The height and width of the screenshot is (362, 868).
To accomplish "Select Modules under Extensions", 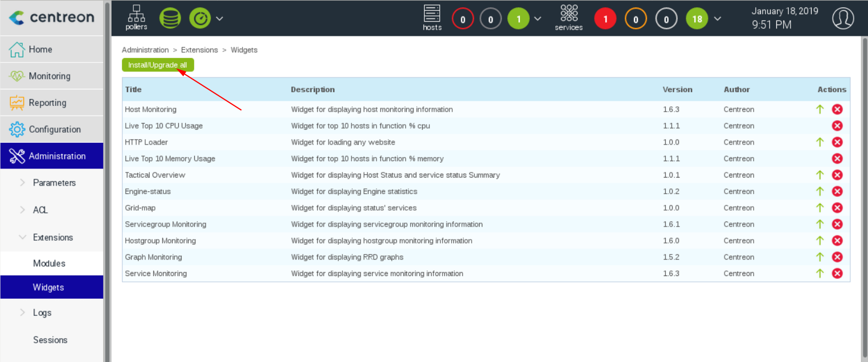I will click(x=49, y=264).
